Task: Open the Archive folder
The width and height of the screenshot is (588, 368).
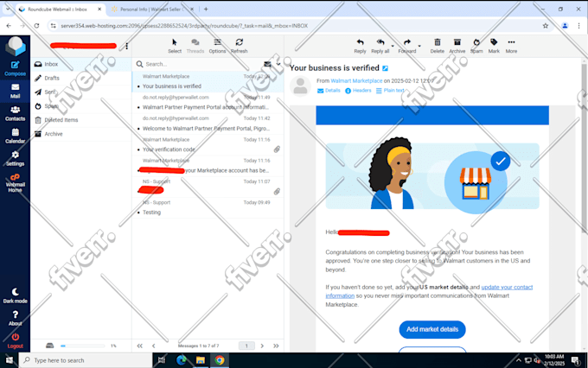Action: point(81,134)
